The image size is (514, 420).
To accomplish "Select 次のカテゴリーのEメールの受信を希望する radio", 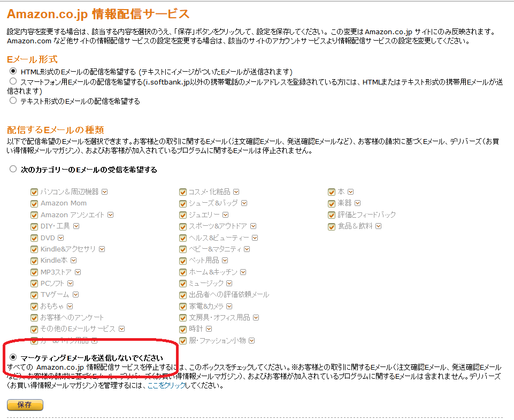I will click(x=13, y=169).
